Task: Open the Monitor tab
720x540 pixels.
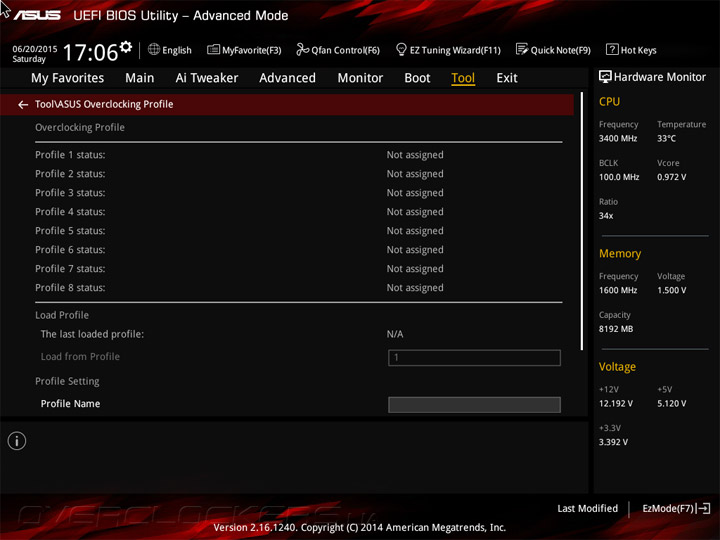Action: (360, 78)
